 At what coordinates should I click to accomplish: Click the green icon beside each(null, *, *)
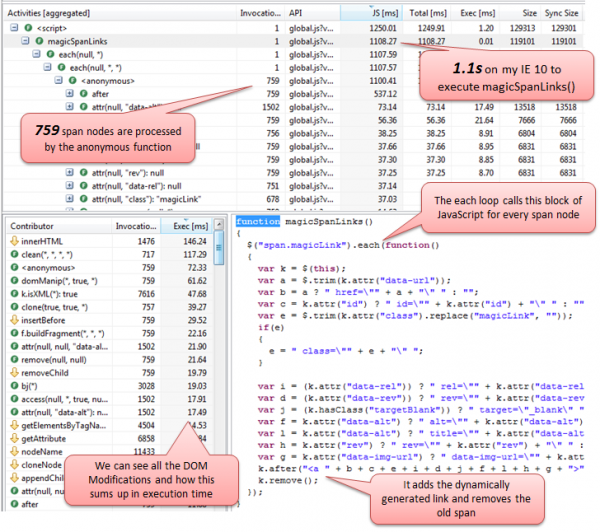(62, 67)
